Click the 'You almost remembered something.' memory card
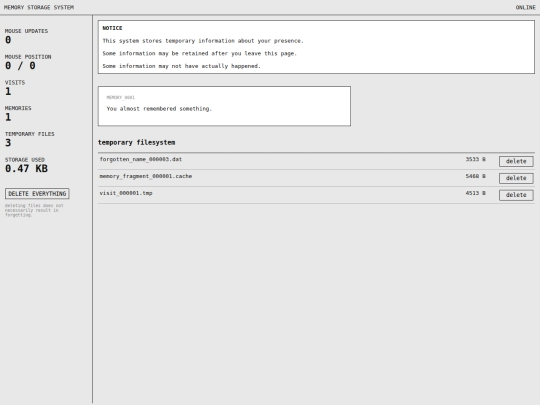The height and width of the screenshot is (405, 540). (224, 106)
